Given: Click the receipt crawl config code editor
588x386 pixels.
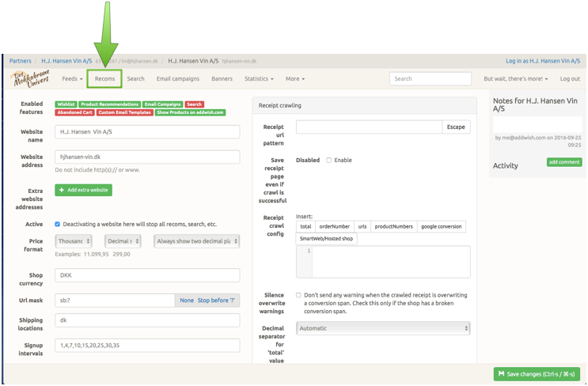Looking at the screenshot, I should click(x=383, y=262).
